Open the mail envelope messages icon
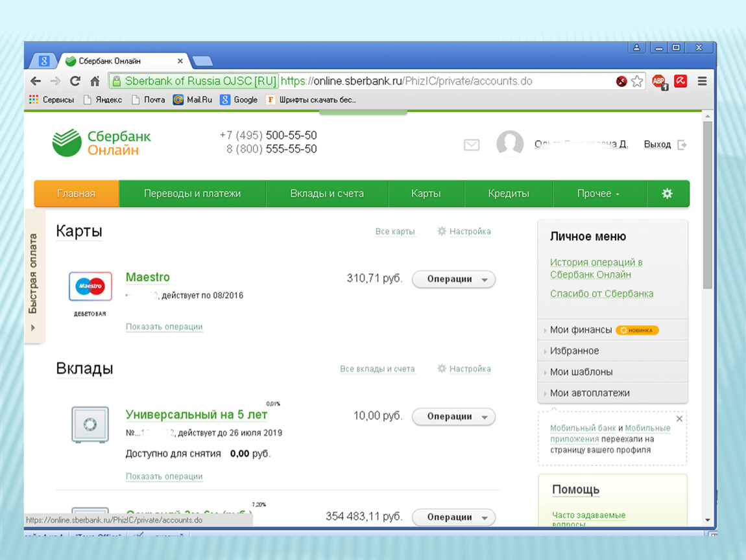746x560 pixels. pos(472,145)
